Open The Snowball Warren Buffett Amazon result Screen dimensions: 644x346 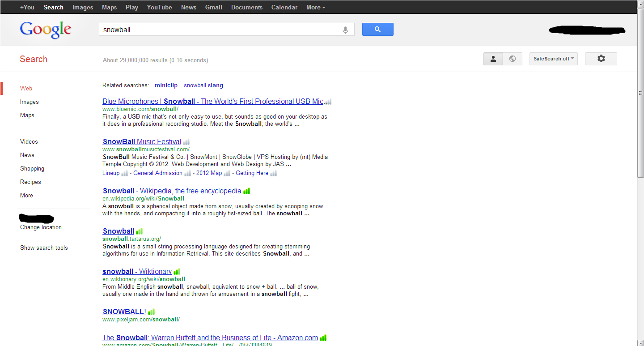click(210, 337)
